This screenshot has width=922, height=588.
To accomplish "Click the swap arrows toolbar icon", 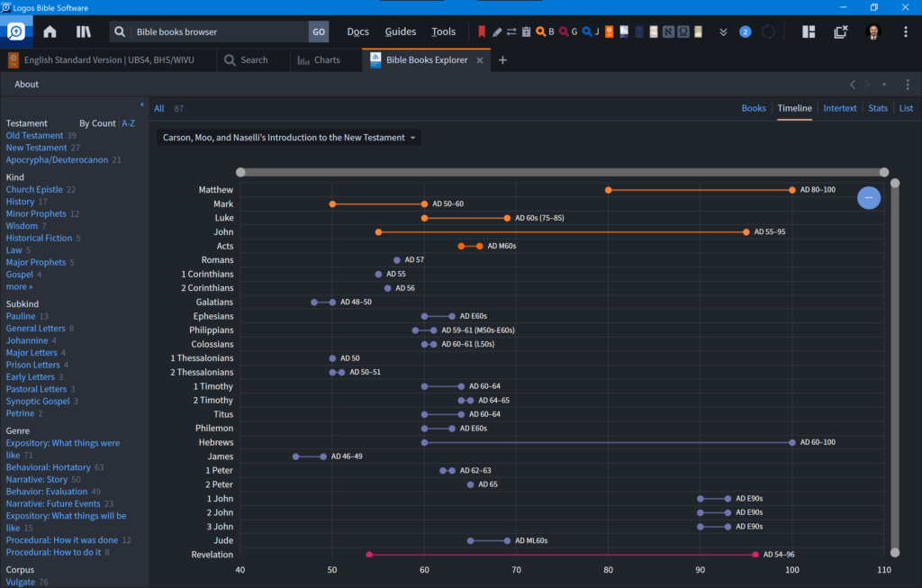I will 511,32.
